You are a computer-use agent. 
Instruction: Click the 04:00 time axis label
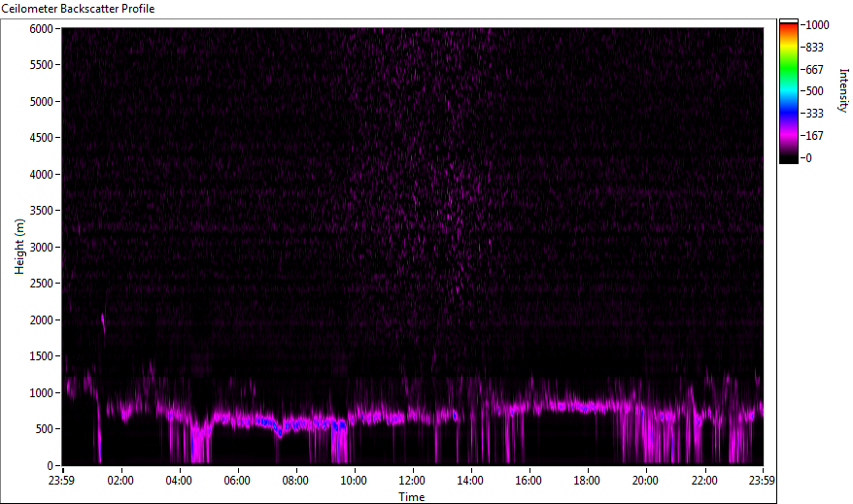pyautogui.click(x=179, y=481)
